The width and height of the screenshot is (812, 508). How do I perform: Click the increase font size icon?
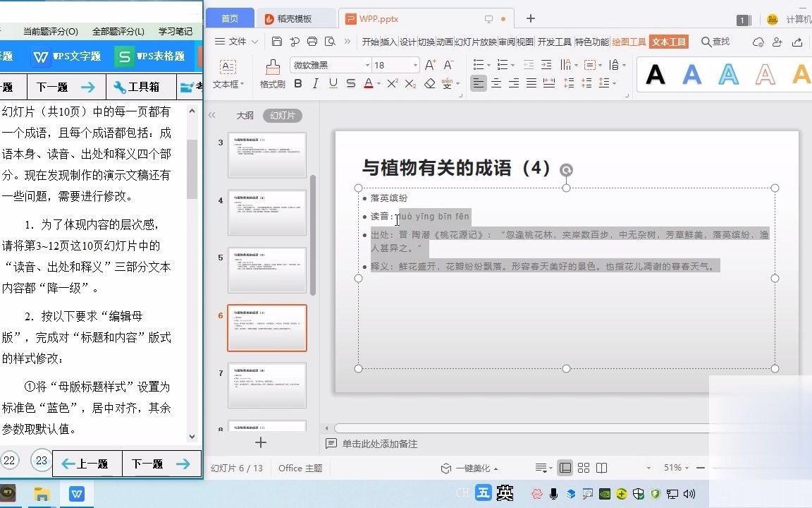429,64
